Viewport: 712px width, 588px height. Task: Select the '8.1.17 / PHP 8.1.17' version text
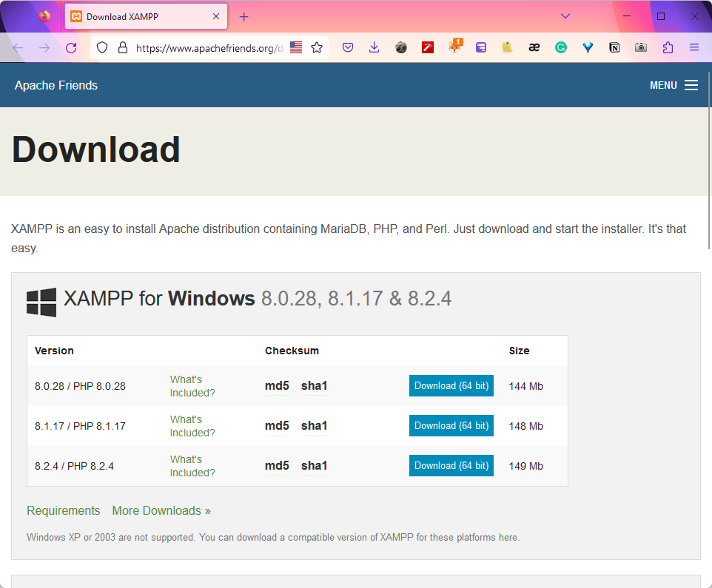tap(81, 426)
